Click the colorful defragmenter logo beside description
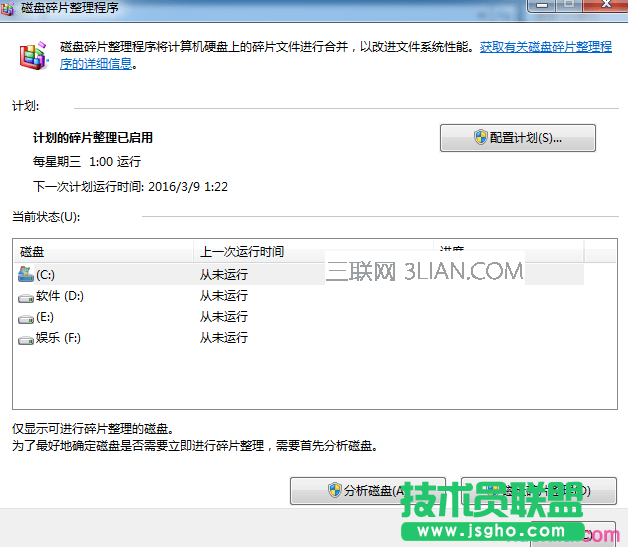 (x=33, y=54)
